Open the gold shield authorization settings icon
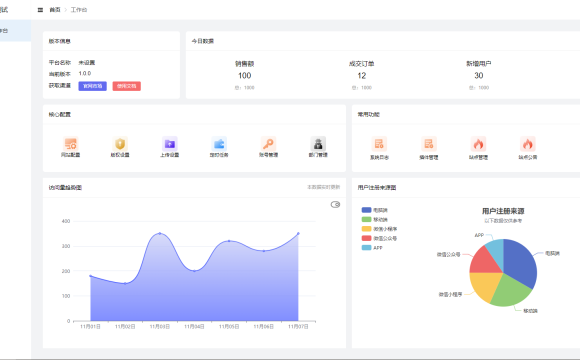The image size is (580, 360). tap(120, 144)
